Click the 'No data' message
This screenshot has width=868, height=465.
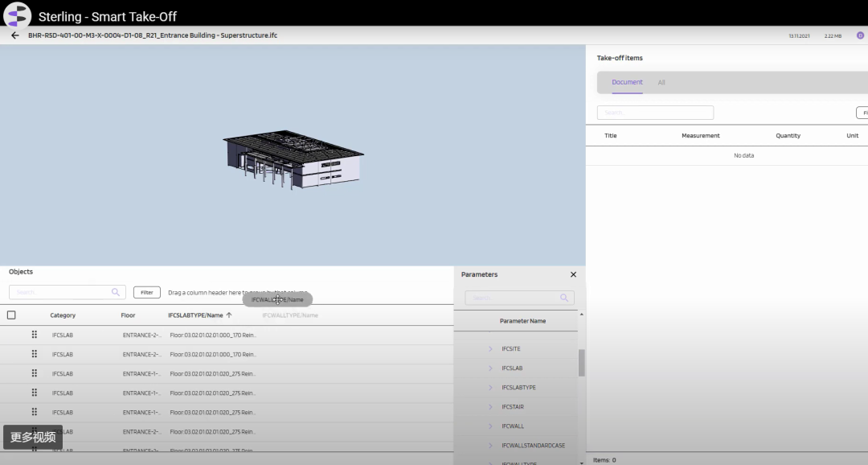(744, 156)
